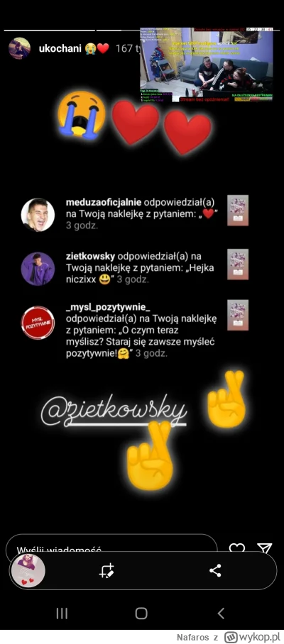Tap the @zietkowsky mention sticker
This screenshot has width=284, height=644.
(114, 411)
